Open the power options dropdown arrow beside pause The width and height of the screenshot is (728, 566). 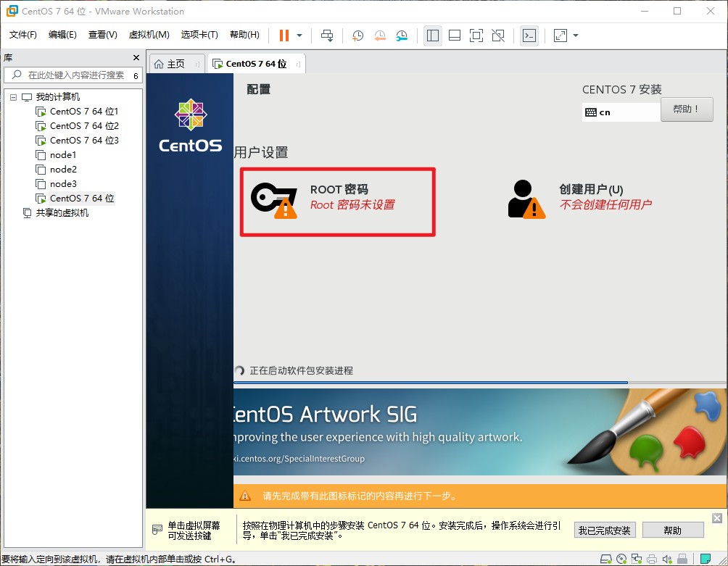[x=299, y=36]
